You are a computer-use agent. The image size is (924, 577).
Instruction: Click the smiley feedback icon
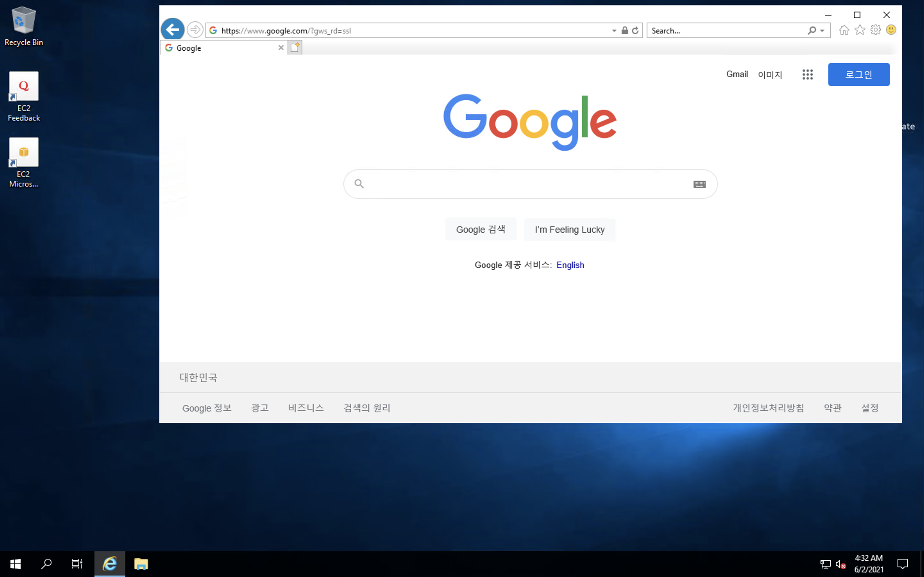pos(891,30)
